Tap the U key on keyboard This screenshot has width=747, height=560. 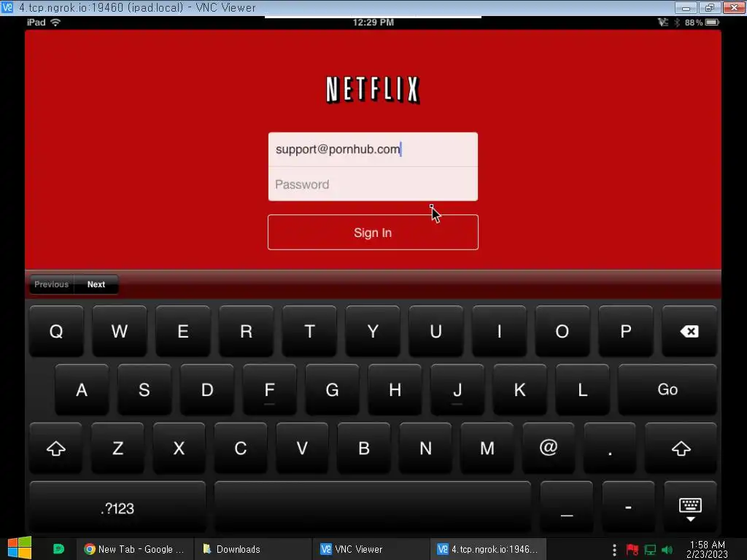(436, 331)
